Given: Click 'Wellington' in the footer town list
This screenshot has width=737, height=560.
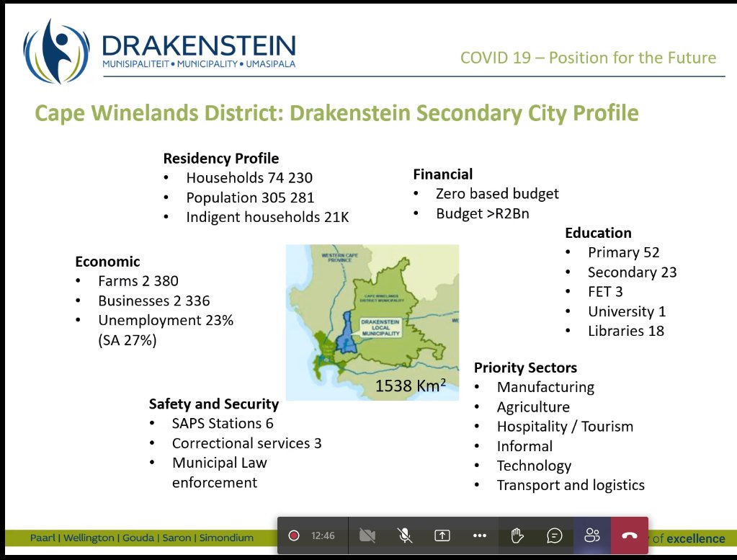Looking at the screenshot, I should pos(89,538).
